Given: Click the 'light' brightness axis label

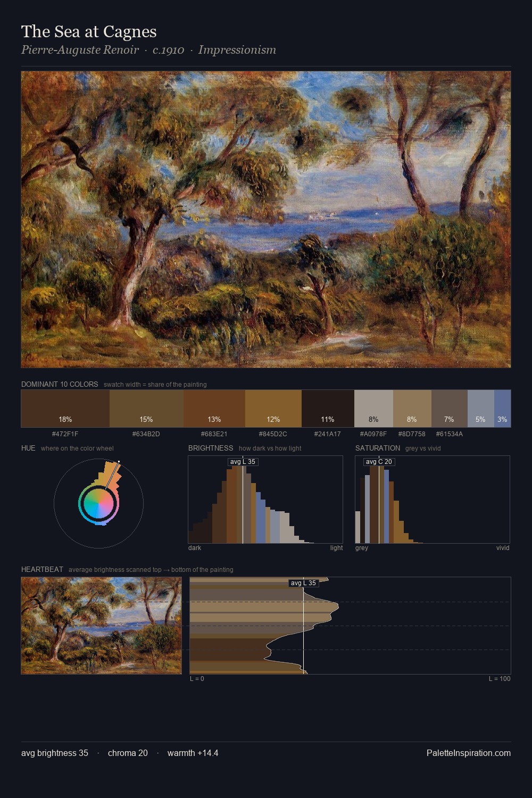Looking at the screenshot, I should click(x=336, y=548).
